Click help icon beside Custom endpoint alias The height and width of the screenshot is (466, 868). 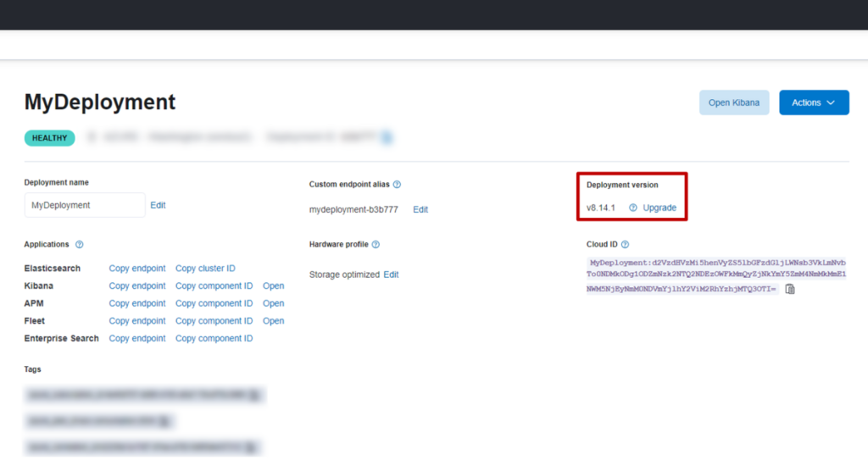click(397, 185)
